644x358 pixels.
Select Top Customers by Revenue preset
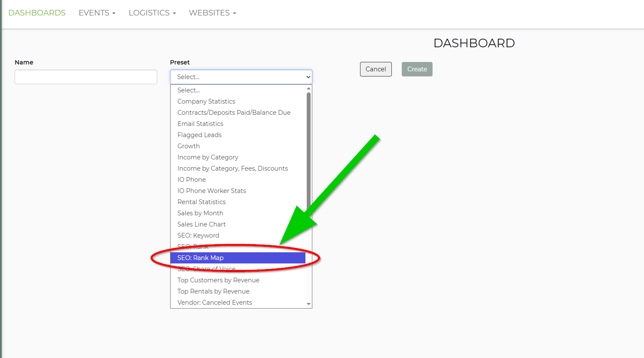pyautogui.click(x=238, y=280)
